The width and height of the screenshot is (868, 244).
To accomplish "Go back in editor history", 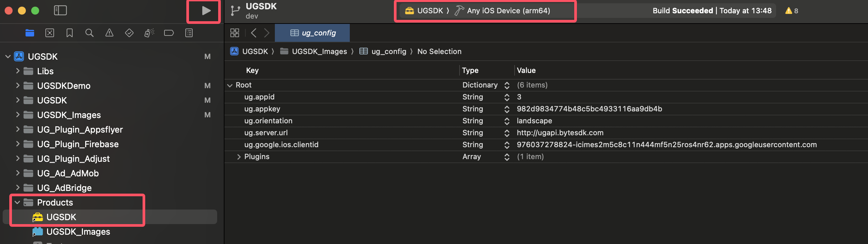I will 254,33.
